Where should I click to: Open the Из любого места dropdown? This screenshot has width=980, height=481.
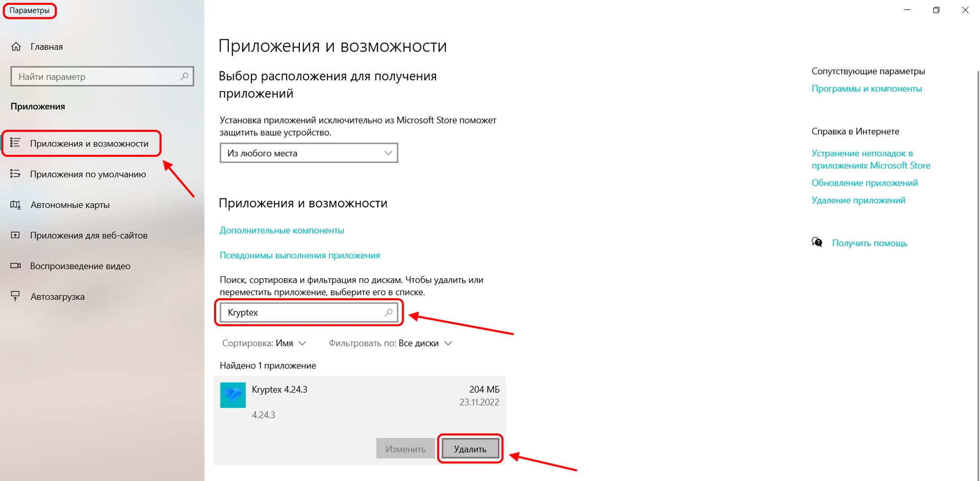tap(309, 153)
